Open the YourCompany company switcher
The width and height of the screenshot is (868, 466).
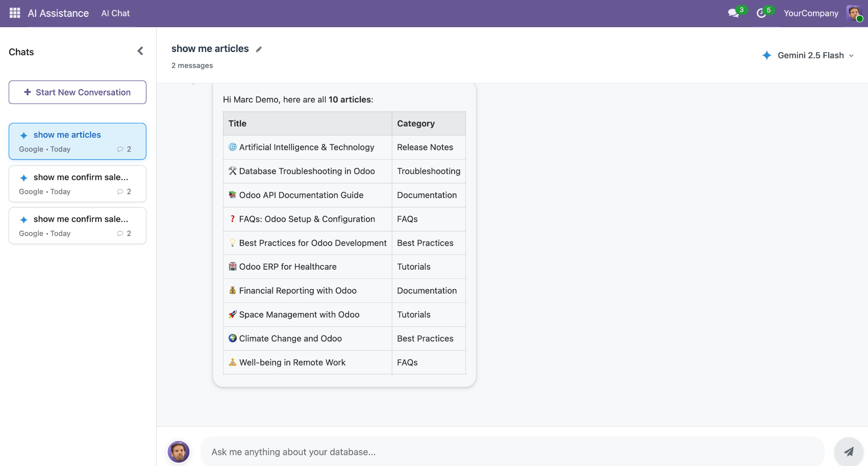coord(811,13)
